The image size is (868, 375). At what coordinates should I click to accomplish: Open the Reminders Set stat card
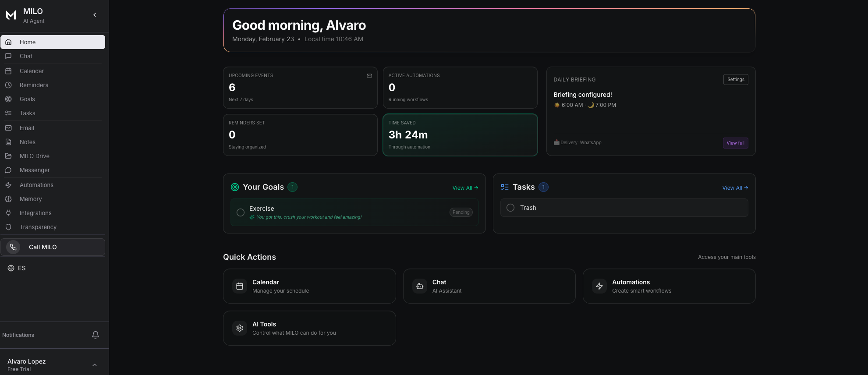pyautogui.click(x=300, y=135)
